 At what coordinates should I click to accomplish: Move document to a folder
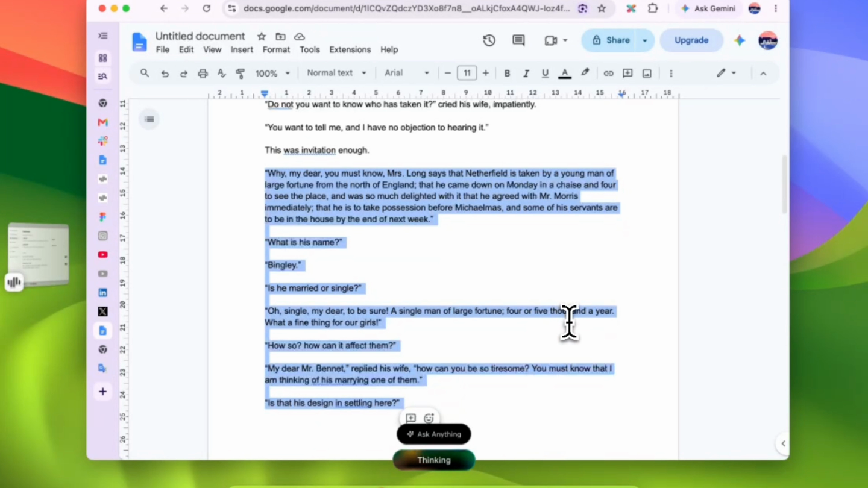tap(280, 37)
